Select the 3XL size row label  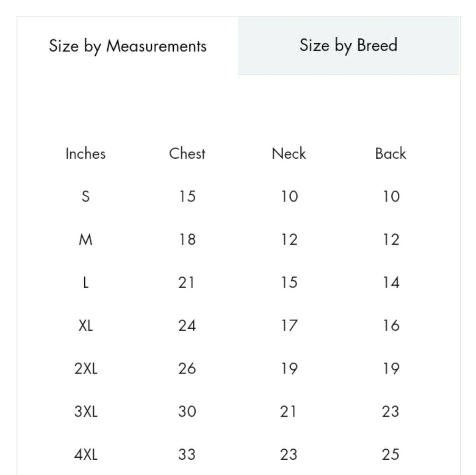[x=86, y=412]
